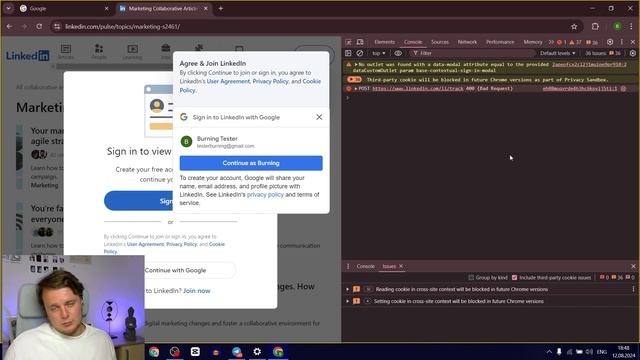
Task: Open the Chrome profile avatar
Action: [x=617, y=27]
